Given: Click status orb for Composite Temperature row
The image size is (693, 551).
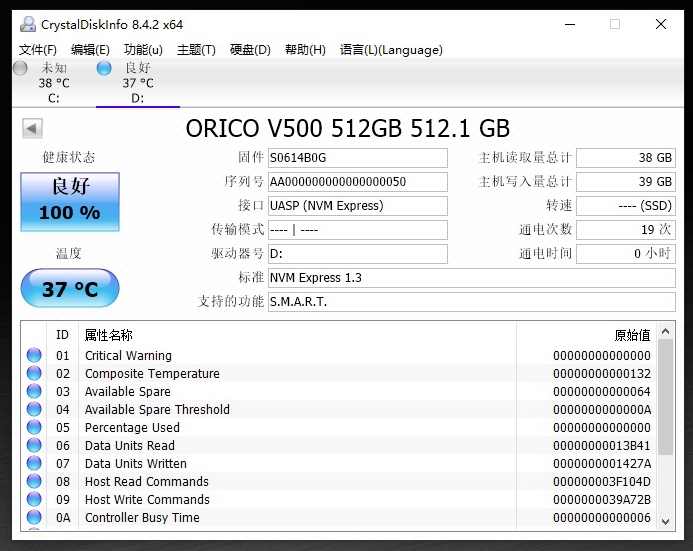Looking at the screenshot, I should coord(34,373).
